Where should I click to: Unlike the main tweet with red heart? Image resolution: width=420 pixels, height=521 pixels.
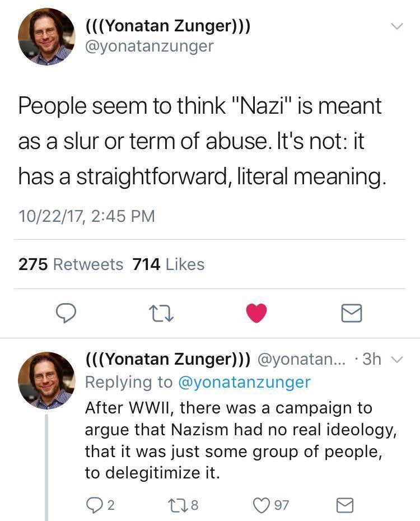(x=257, y=313)
